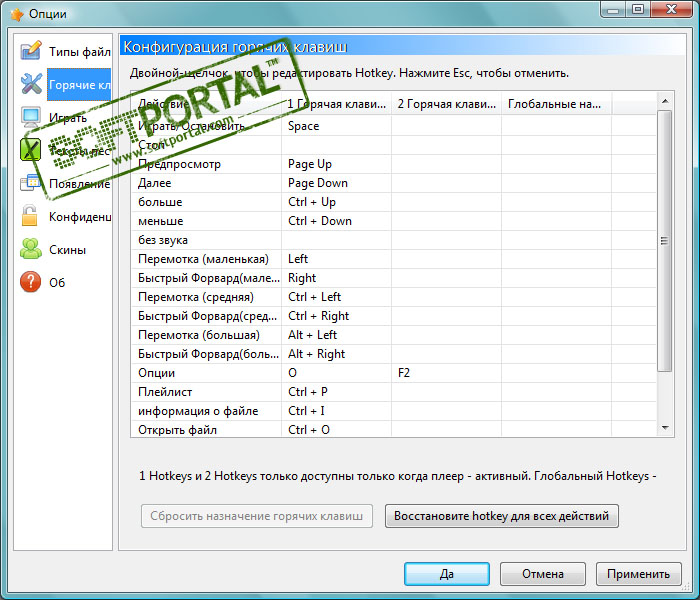The image size is (700, 600).
Task: Select the Плейлист row
Action: (394, 392)
